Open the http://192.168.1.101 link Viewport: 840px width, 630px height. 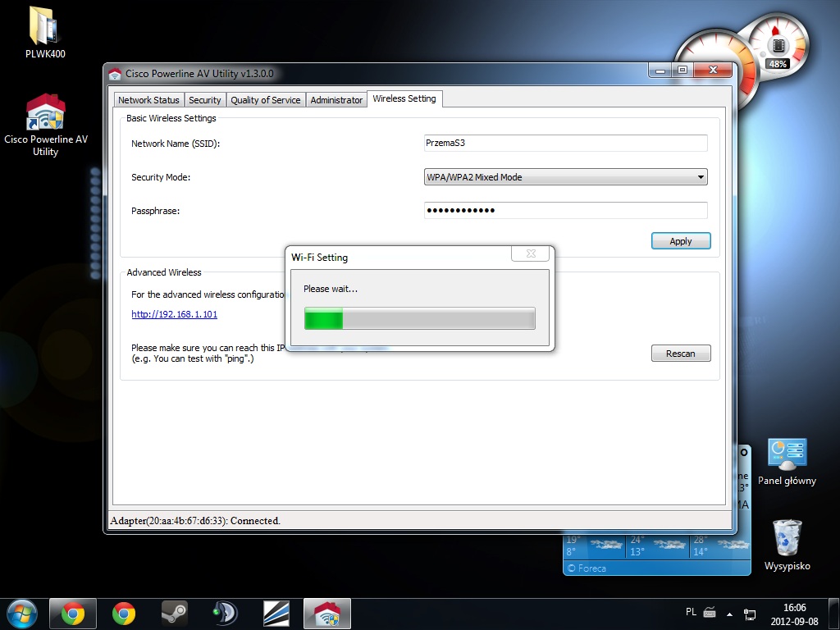pyautogui.click(x=175, y=314)
